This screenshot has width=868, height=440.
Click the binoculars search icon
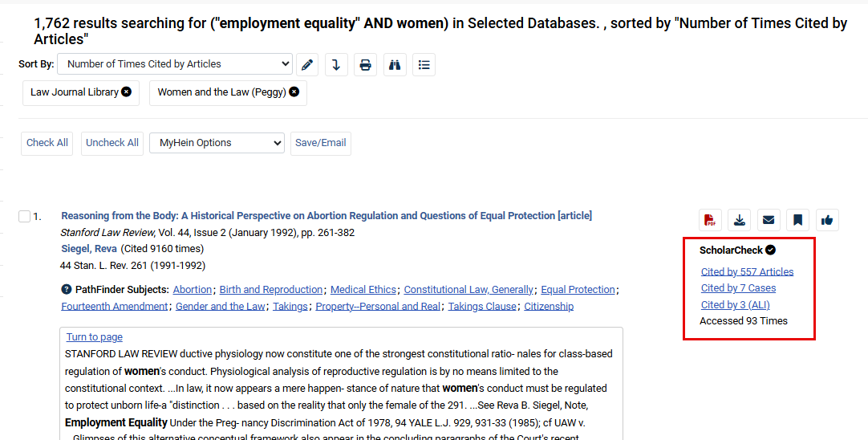394,65
